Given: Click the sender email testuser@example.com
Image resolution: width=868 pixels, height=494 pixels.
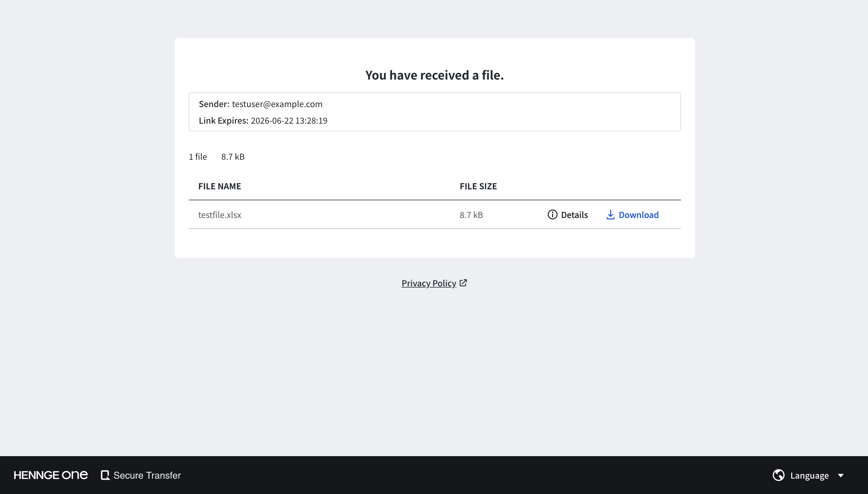Looking at the screenshot, I should point(277,104).
